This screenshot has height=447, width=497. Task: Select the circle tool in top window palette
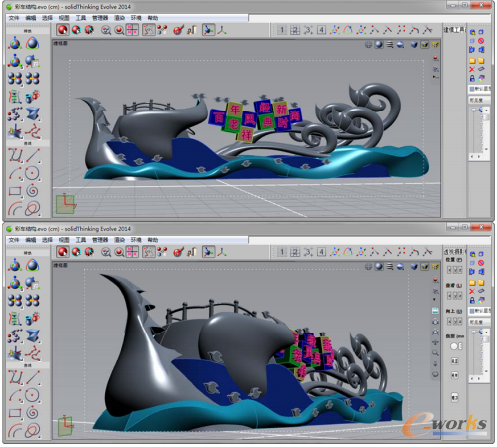33,173
